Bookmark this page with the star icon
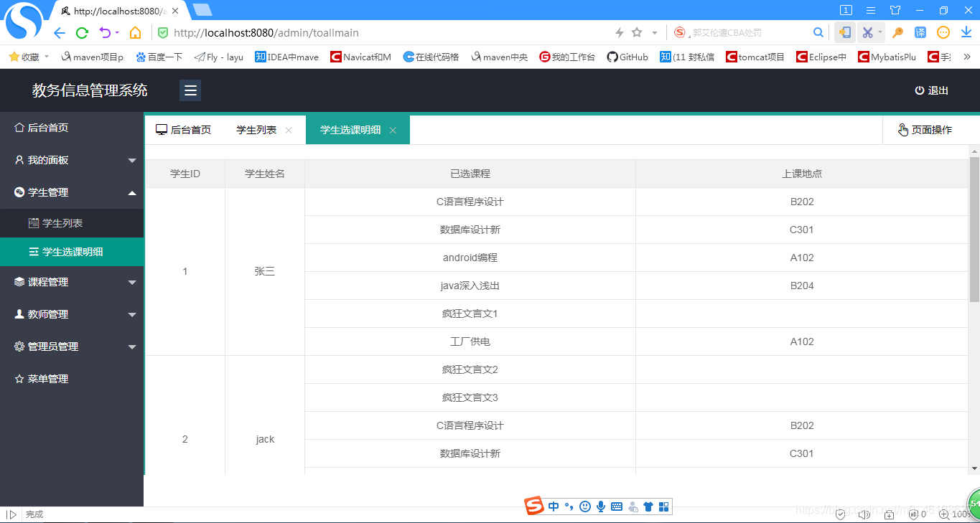This screenshot has height=523, width=980. (x=637, y=32)
